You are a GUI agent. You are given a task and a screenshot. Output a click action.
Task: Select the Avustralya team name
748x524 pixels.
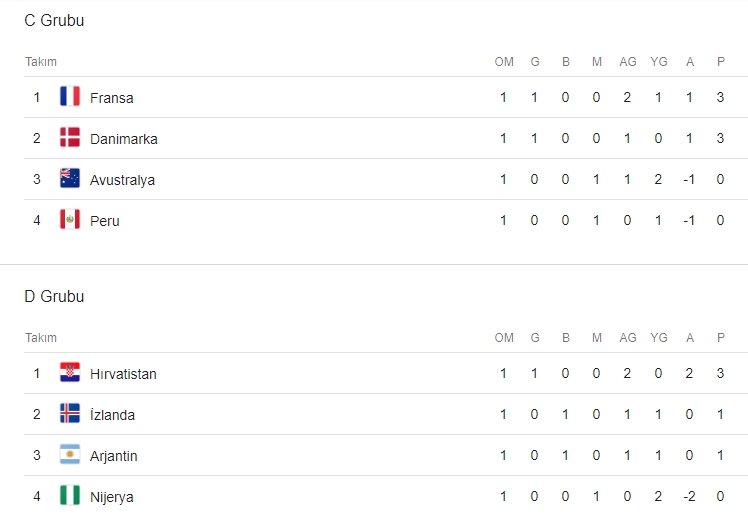(x=122, y=180)
